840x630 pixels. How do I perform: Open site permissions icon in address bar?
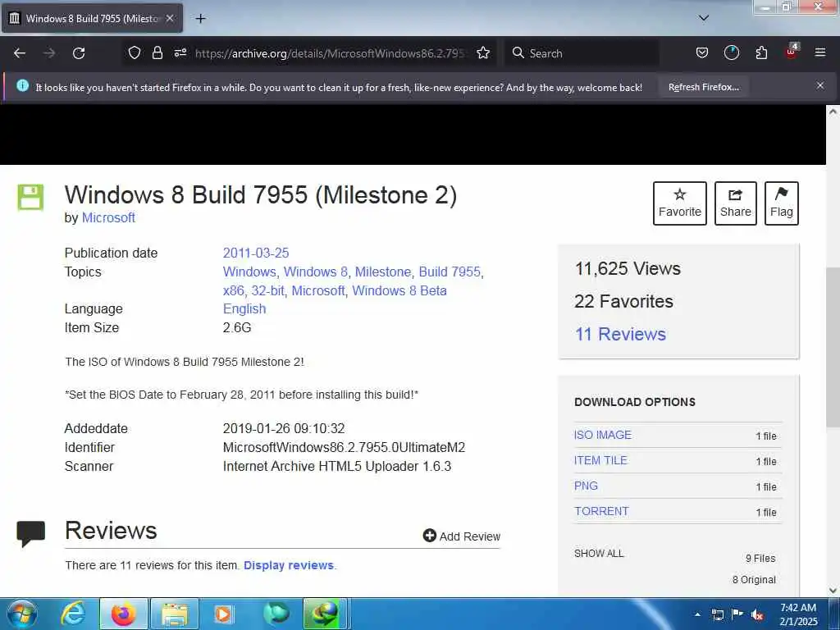click(x=180, y=53)
